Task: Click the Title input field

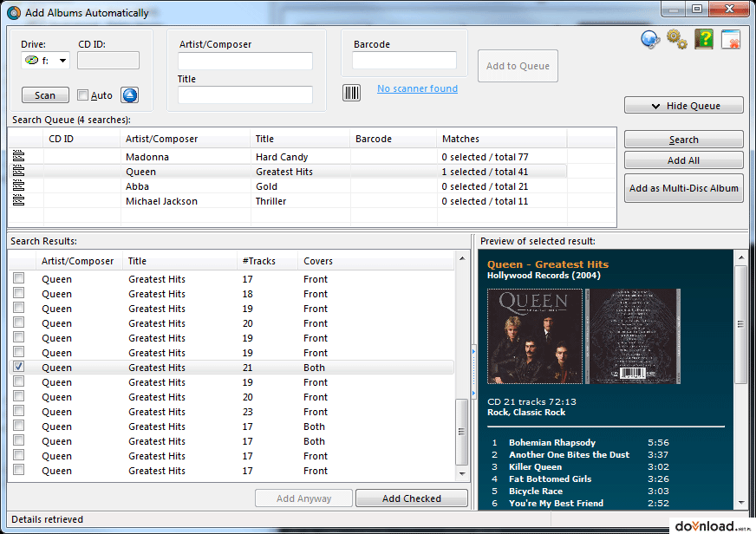Action: coord(245,94)
